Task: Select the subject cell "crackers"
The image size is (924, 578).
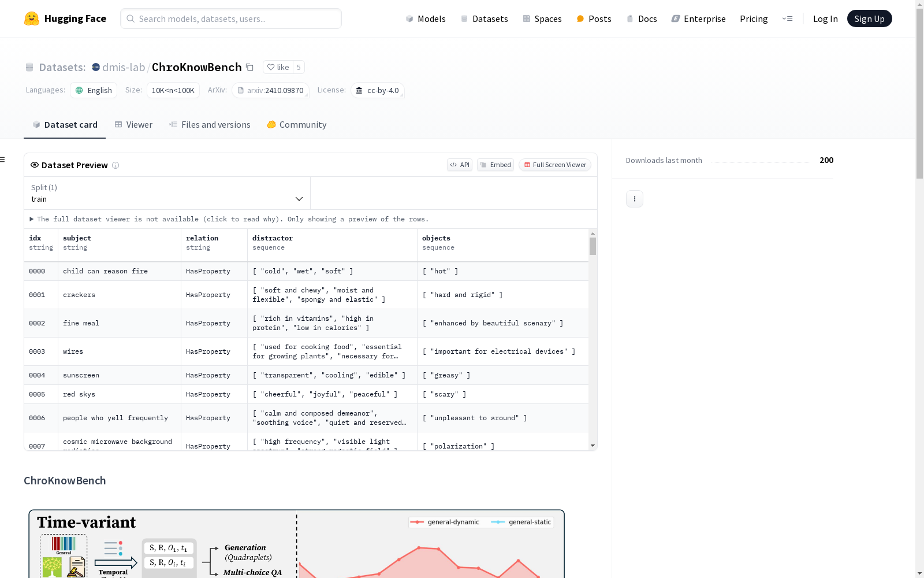Action: [x=120, y=295]
